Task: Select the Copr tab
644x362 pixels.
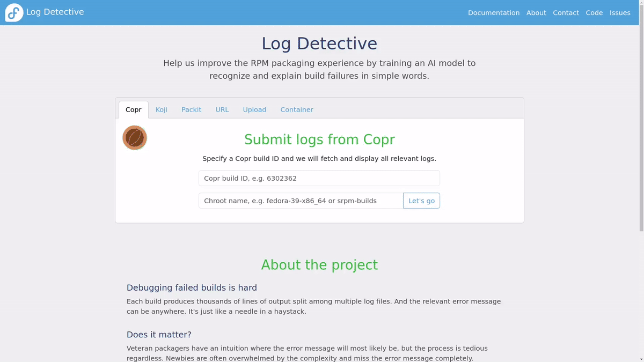Action: [134, 109]
